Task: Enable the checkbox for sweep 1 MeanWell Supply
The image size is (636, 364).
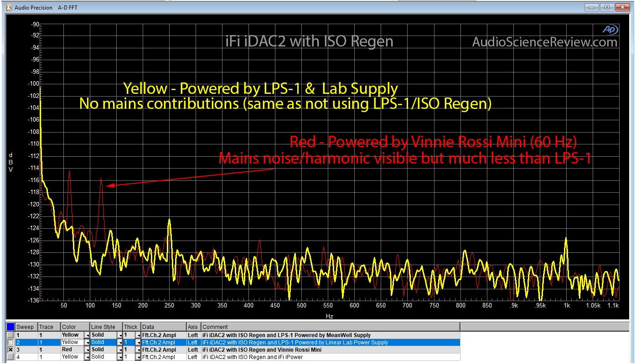Action: pos(10,335)
